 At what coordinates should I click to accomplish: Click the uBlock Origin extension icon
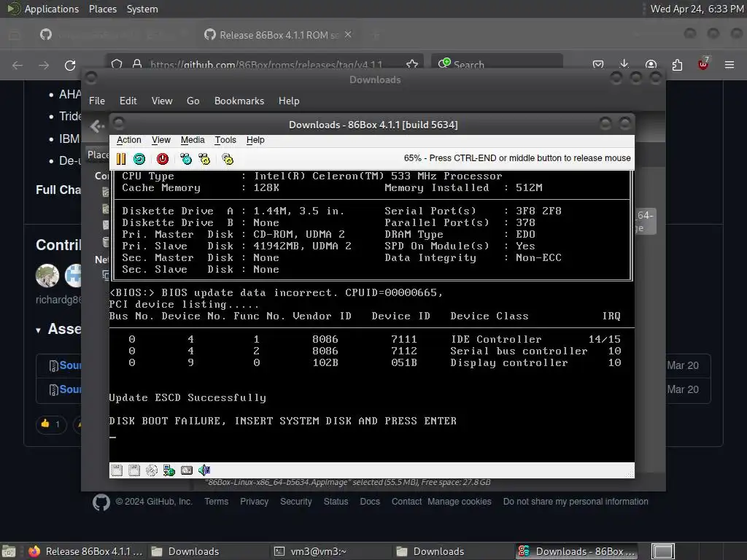pos(703,63)
